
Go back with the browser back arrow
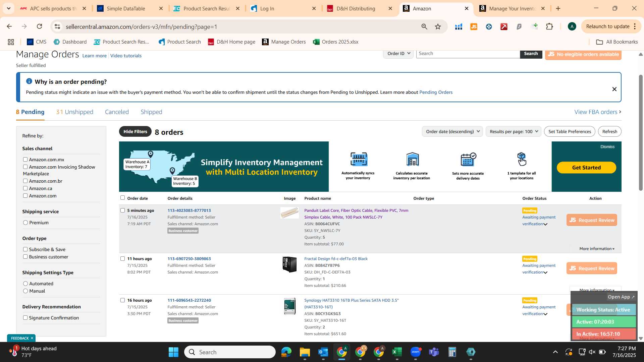(x=9, y=26)
